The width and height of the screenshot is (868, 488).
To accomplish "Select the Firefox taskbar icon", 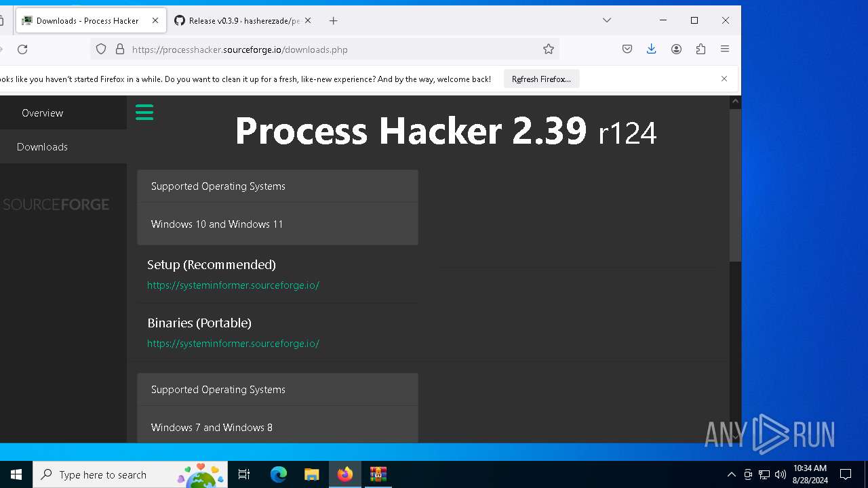I will pyautogui.click(x=345, y=474).
